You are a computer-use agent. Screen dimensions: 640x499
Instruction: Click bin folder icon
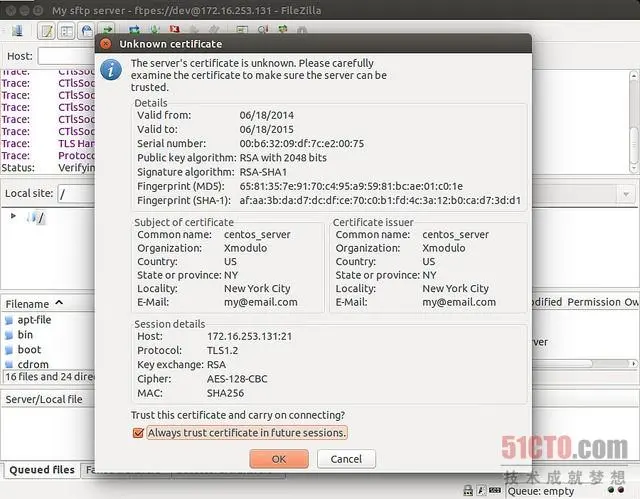pyautogui.click(x=9, y=335)
